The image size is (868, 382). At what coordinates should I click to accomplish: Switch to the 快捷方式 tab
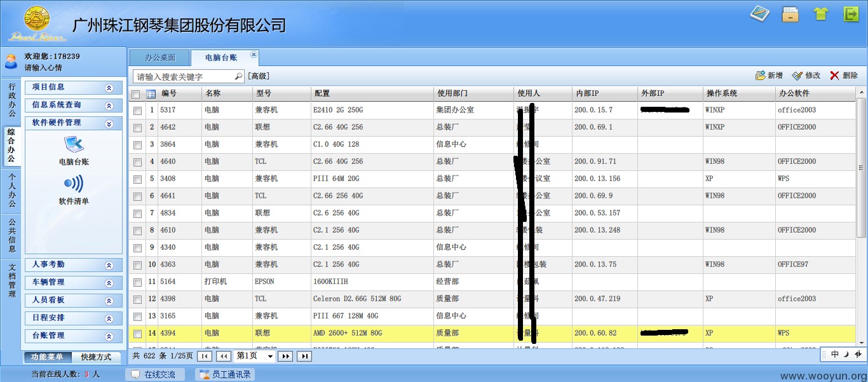tap(97, 357)
